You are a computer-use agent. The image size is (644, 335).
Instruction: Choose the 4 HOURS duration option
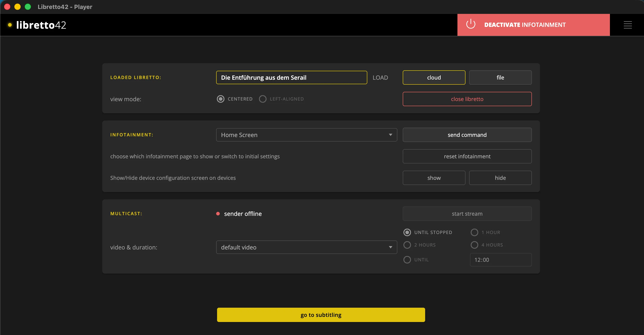[x=474, y=245]
